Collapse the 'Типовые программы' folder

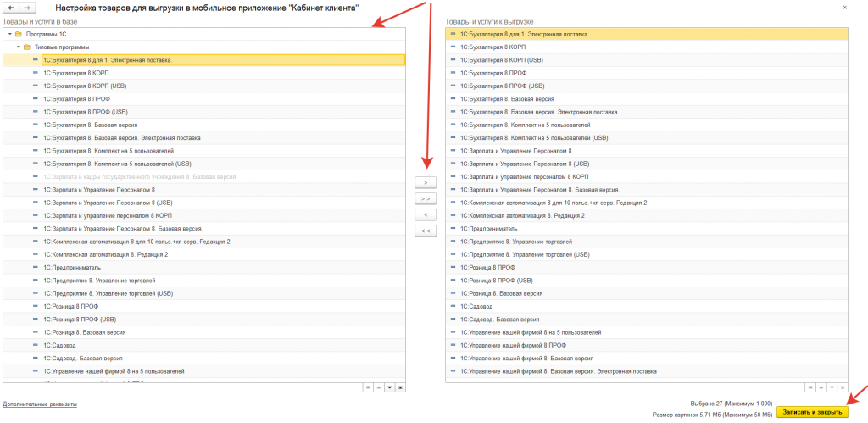click(19, 47)
